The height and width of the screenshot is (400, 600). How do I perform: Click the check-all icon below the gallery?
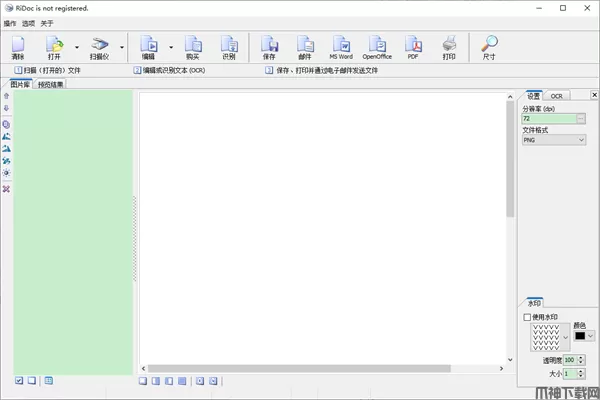tap(19, 381)
